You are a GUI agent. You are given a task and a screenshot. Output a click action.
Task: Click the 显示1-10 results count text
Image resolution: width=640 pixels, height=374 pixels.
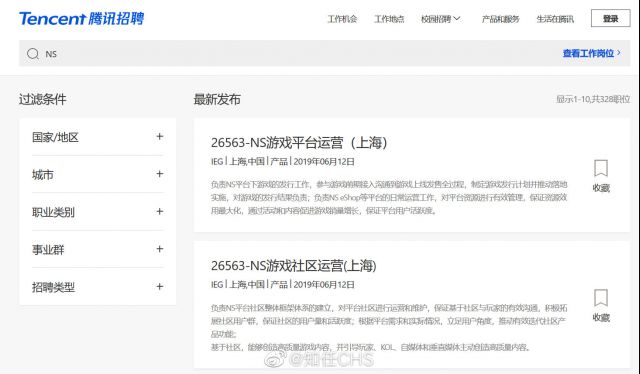pyautogui.click(x=593, y=99)
